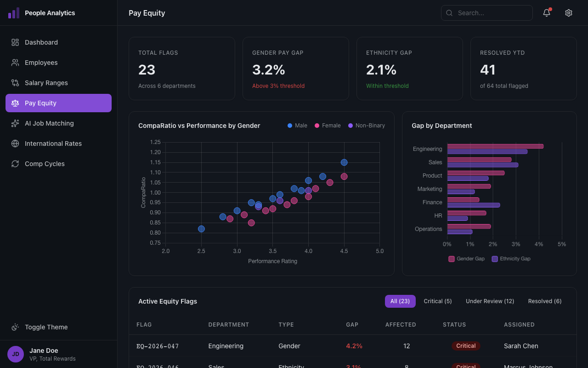Screen dimensions: 588x368
Task: Open the Dashboard from the sidebar
Action: point(41,42)
